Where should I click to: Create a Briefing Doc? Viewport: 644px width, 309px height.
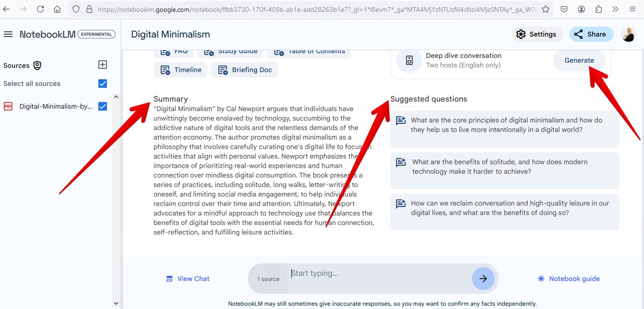point(244,70)
